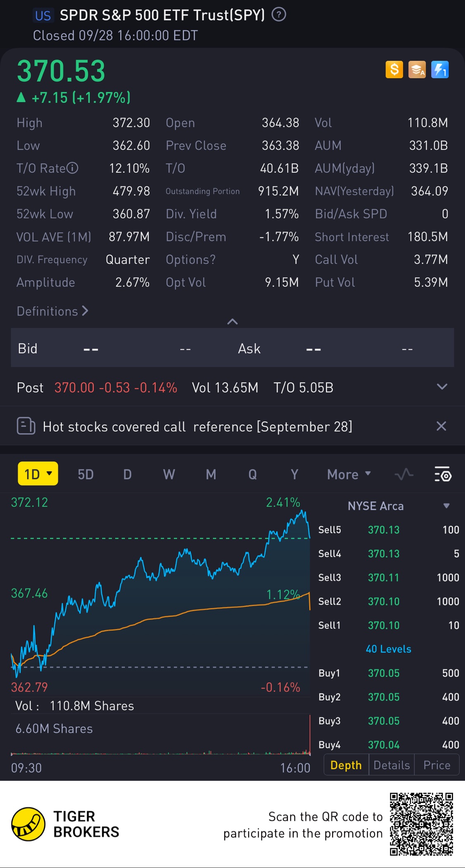Screen dimensions: 465x868
Task: Open the Definitions link
Action: click(52, 311)
